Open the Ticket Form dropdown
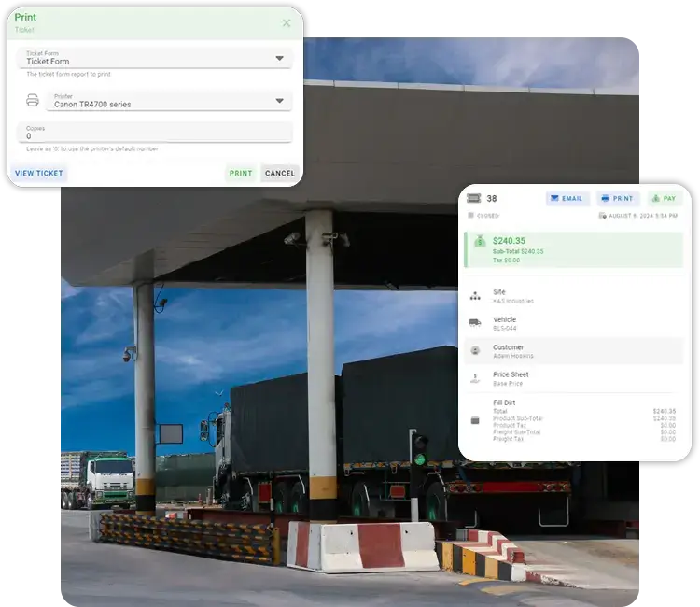 click(279, 58)
